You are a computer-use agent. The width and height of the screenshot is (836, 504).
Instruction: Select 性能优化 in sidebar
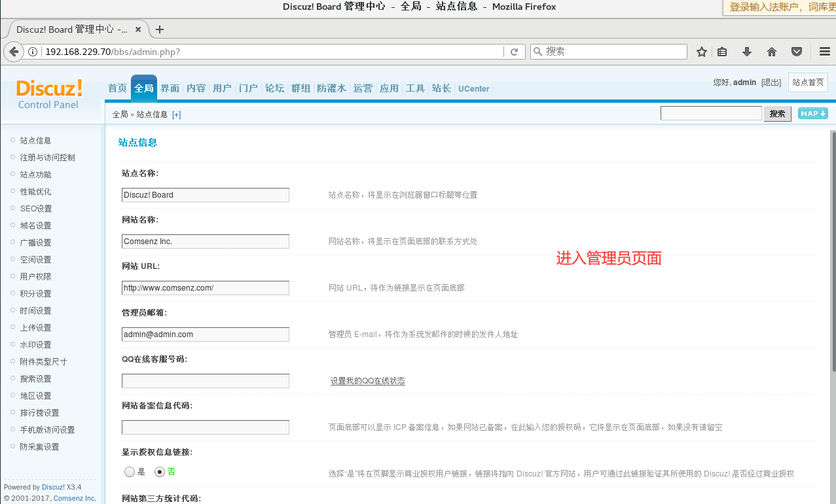pos(35,192)
